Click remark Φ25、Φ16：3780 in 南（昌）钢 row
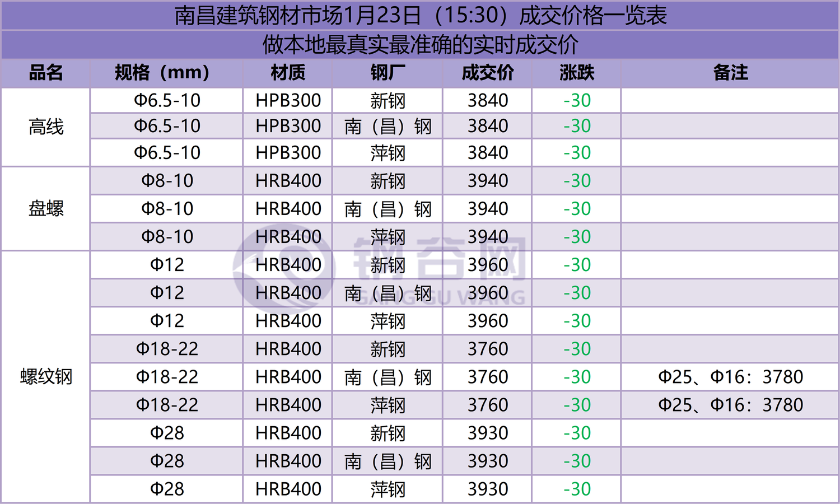 click(x=730, y=377)
